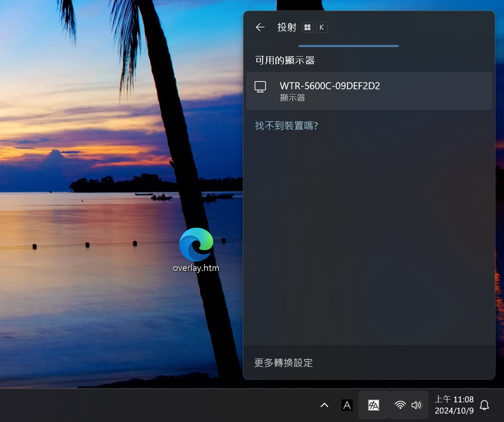Click the overlay.htm file name label
Viewport: 504px width, 422px height.
[196, 268]
